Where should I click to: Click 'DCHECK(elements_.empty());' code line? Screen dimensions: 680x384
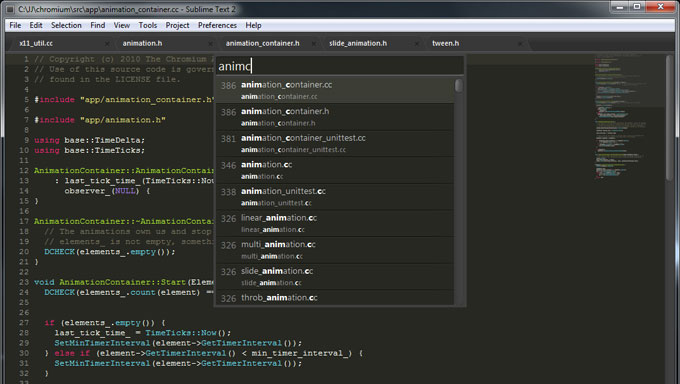tap(110, 252)
